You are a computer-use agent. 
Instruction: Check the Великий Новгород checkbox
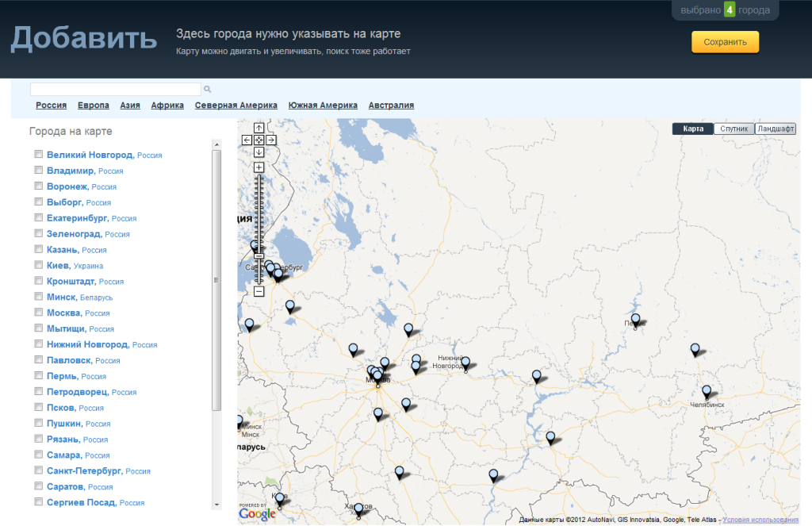[x=38, y=155]
